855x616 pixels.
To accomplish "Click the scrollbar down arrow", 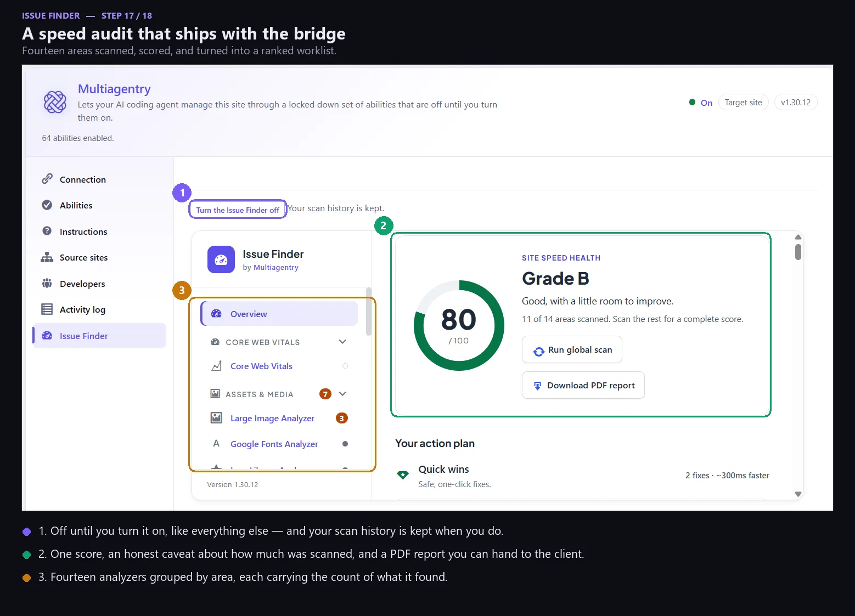I will pos(798,494).
